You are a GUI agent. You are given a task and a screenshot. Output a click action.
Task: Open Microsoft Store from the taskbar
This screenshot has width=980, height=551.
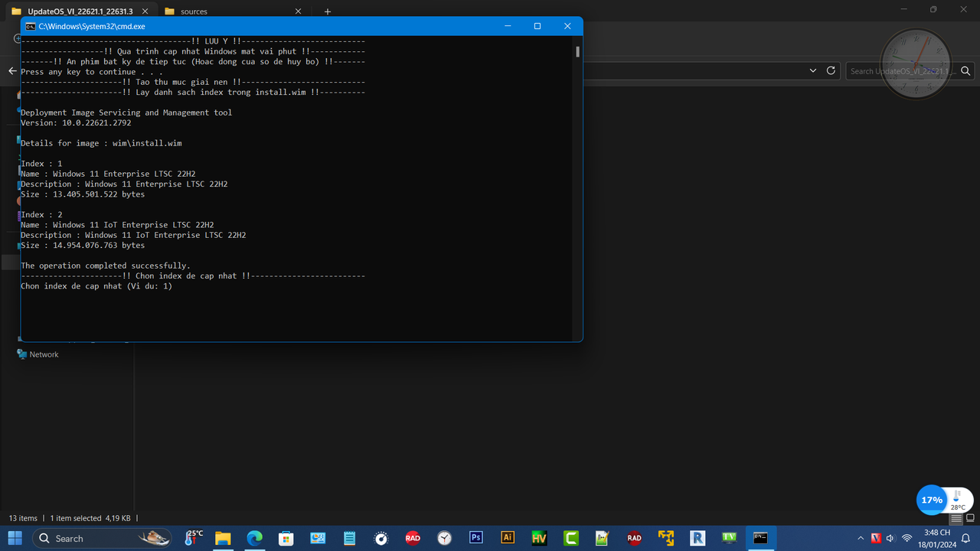(x=286, y=538)
